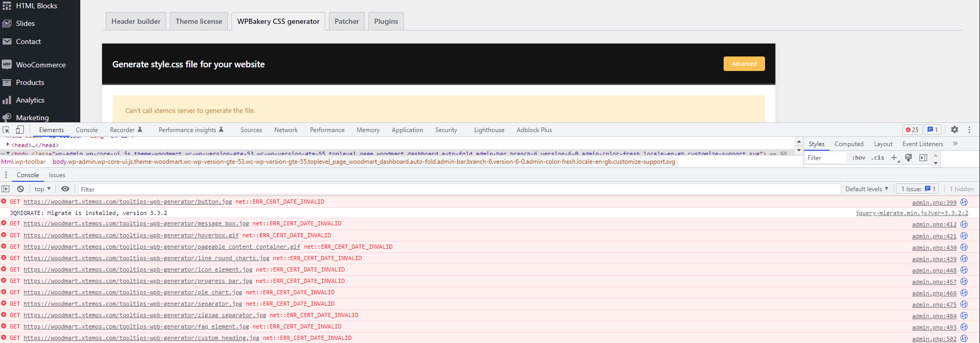Open the admin.php:421 source link

coord(934,236)
